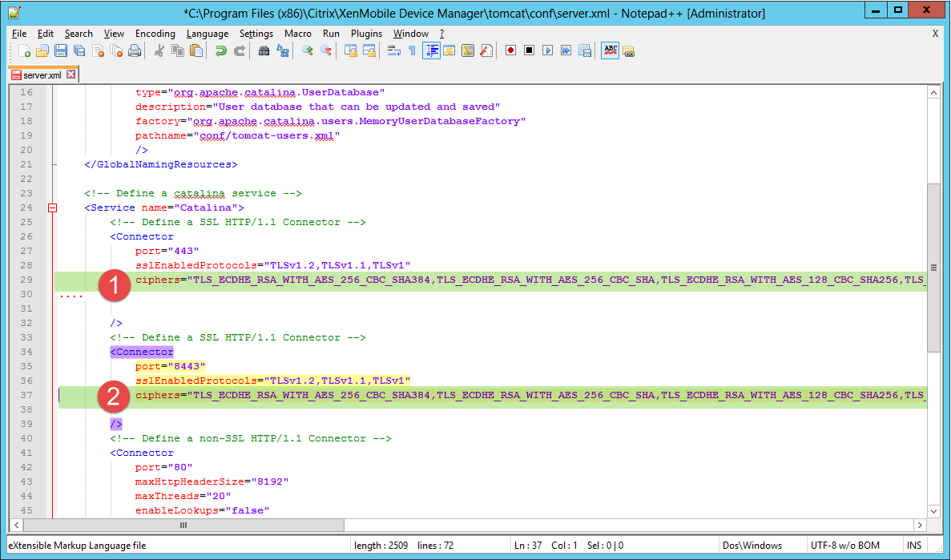This screenshot has width=951, height=560.
Task: Click the Stop Recording square icon
Action: click(x=529, y=51)
